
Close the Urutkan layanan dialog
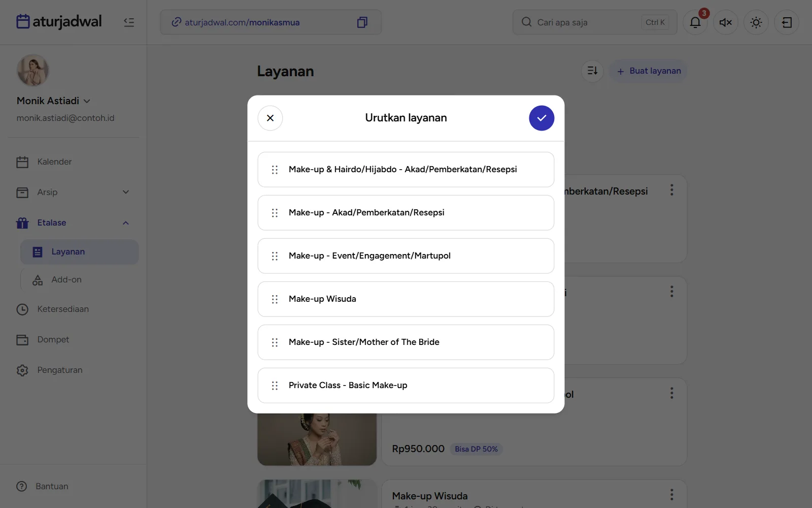[270, 118]
